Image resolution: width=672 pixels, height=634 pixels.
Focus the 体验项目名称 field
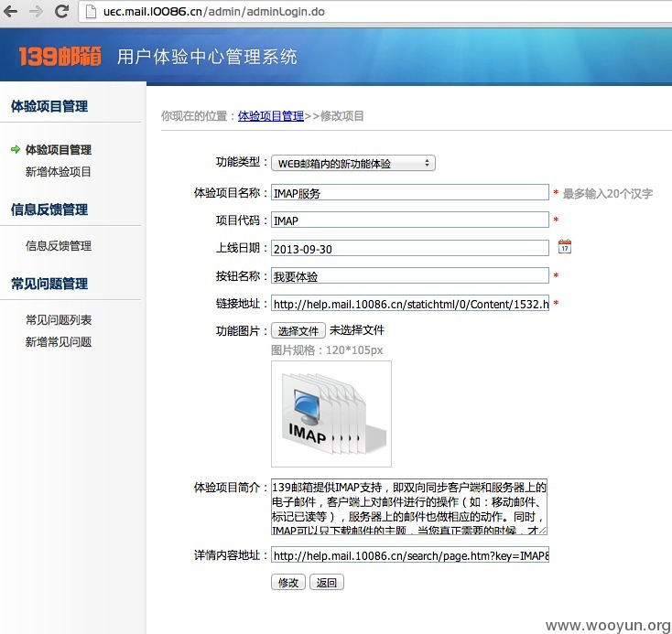coord(410,192)
